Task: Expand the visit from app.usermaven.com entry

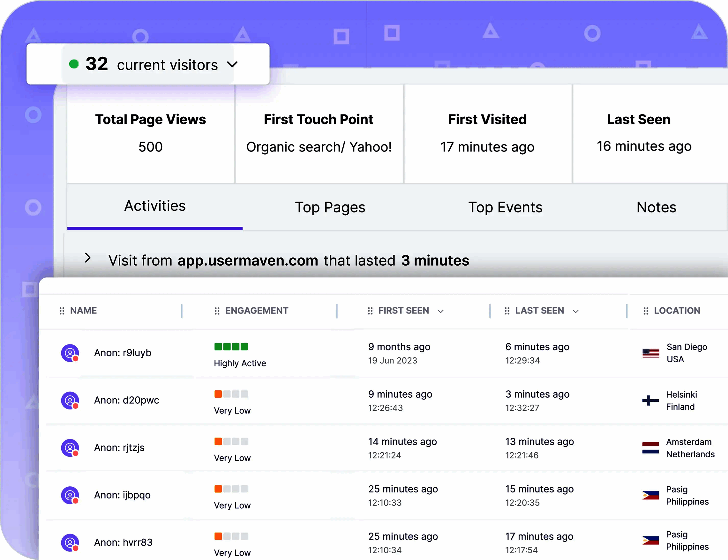Action: tap(87, 257)
